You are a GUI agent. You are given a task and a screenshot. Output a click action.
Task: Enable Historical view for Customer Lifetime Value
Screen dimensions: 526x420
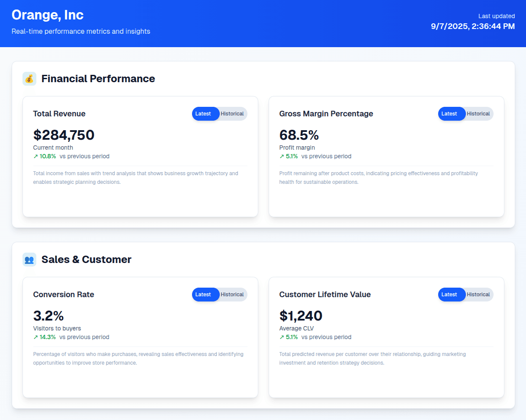point(478,295)
